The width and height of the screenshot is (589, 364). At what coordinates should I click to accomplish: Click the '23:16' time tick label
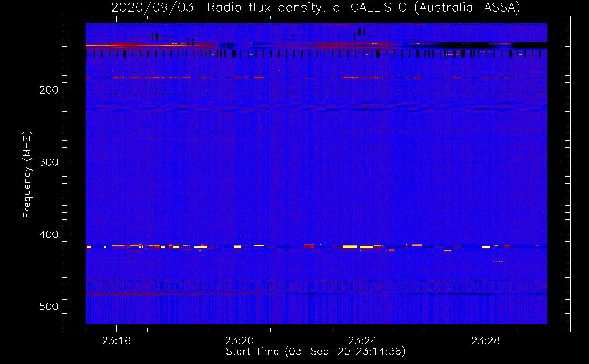pyautogui.click(x=116, y=341)
